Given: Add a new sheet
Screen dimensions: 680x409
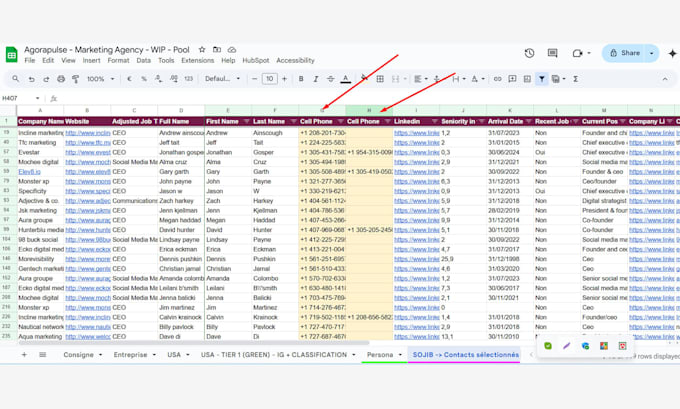Looking at the screenshot, I should click(24, 355).
